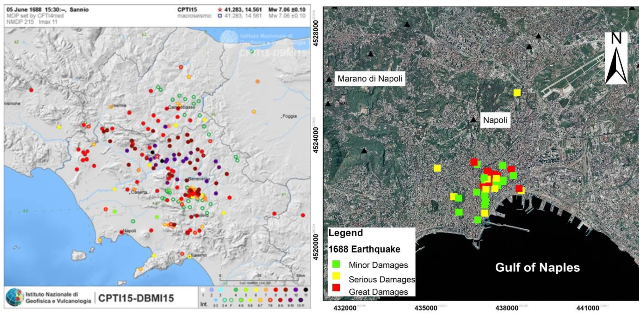
Task: Click the black intensity 11 legend dot
Action: click(306, 290)
